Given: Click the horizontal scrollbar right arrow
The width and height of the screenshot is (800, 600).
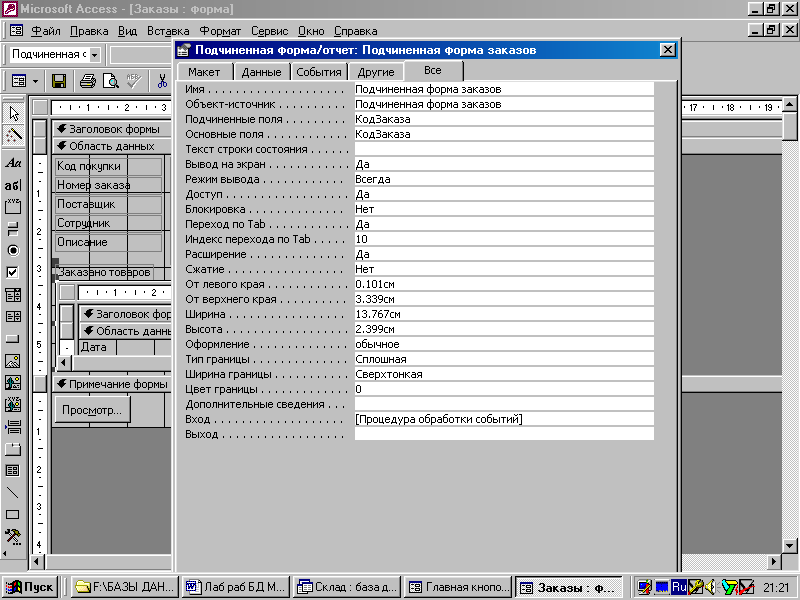Looking at the screenshot, I should pos(774,562).
